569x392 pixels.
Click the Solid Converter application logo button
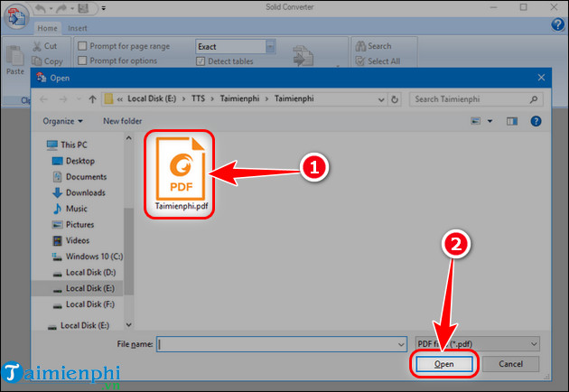coord(15,16)
